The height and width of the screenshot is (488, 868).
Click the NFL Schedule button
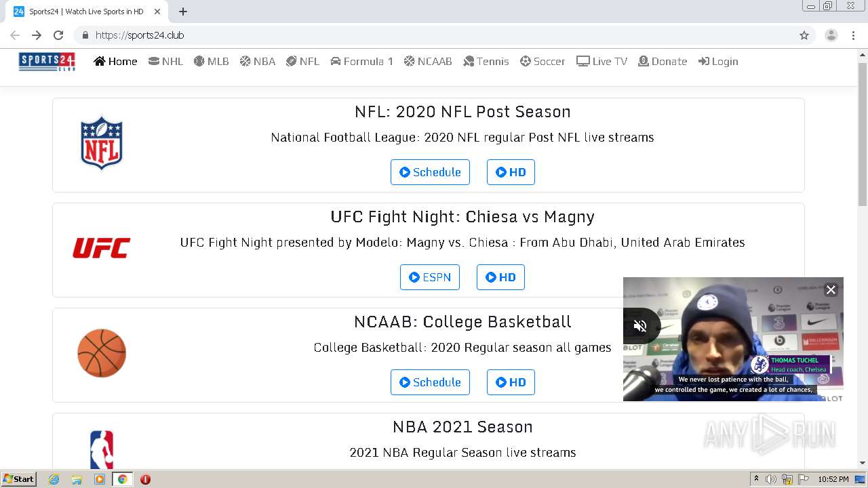430,172
